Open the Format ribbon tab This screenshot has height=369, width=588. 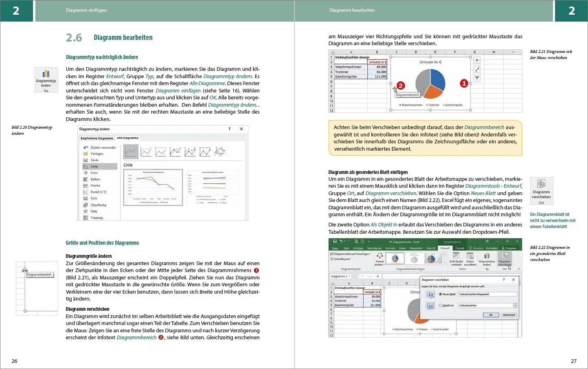tap(460, 248)
